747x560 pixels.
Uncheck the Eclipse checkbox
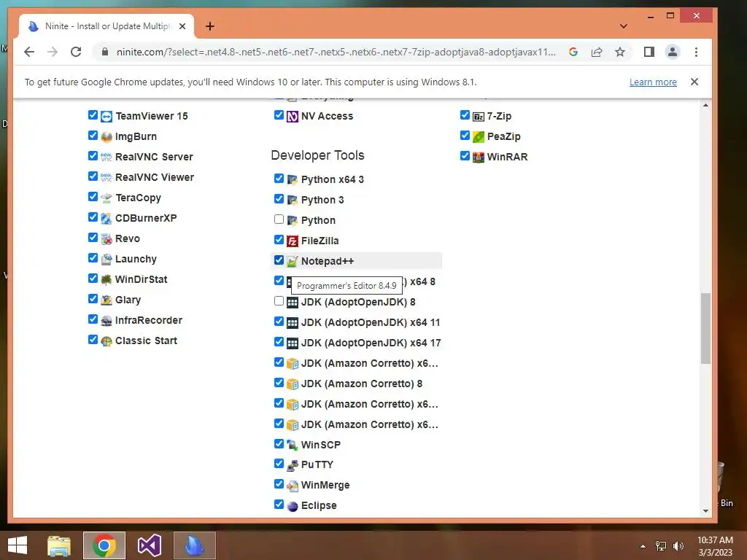click(279, 505)
